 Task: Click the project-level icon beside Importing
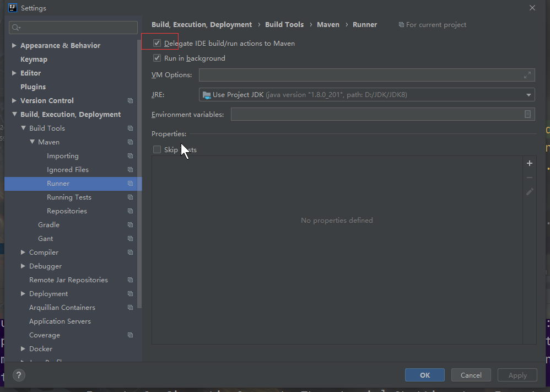coord(131,156)
